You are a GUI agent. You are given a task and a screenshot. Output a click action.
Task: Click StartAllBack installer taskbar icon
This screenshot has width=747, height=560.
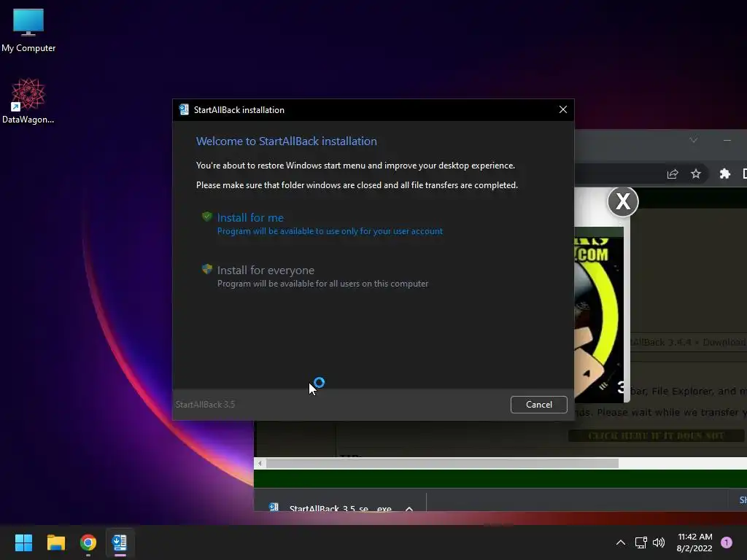120,542
